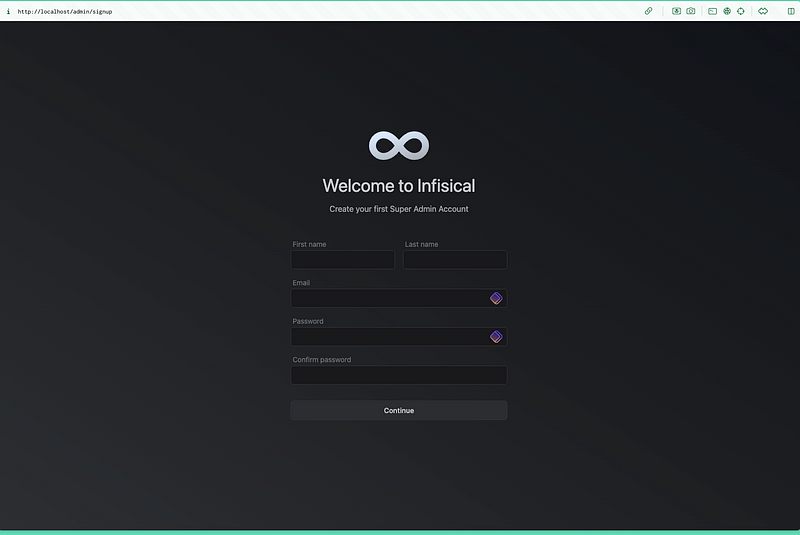800x535 pixels.
Task: Click the link icon in the top toolbar
Action: pyautogui.click(x=648, y=11)
